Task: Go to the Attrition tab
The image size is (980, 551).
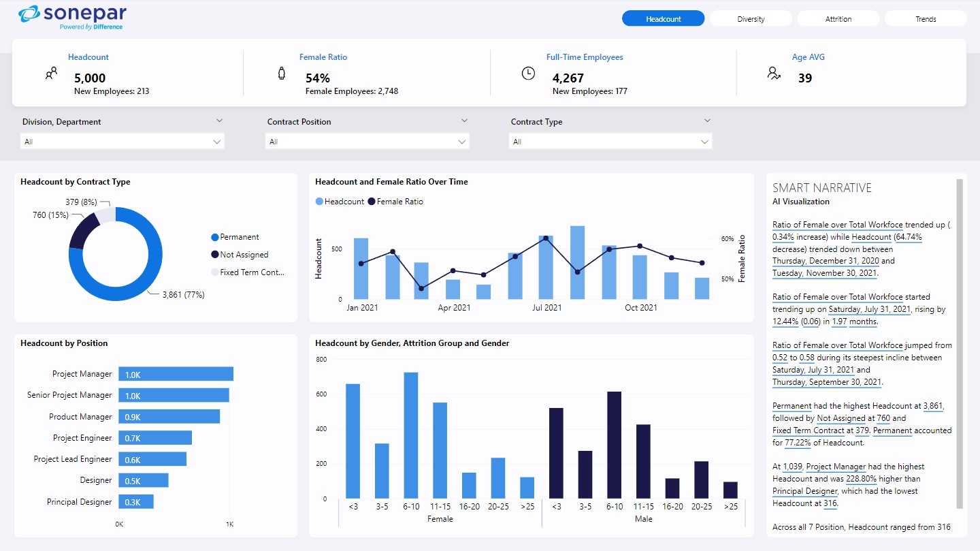Action: (838, 19)
